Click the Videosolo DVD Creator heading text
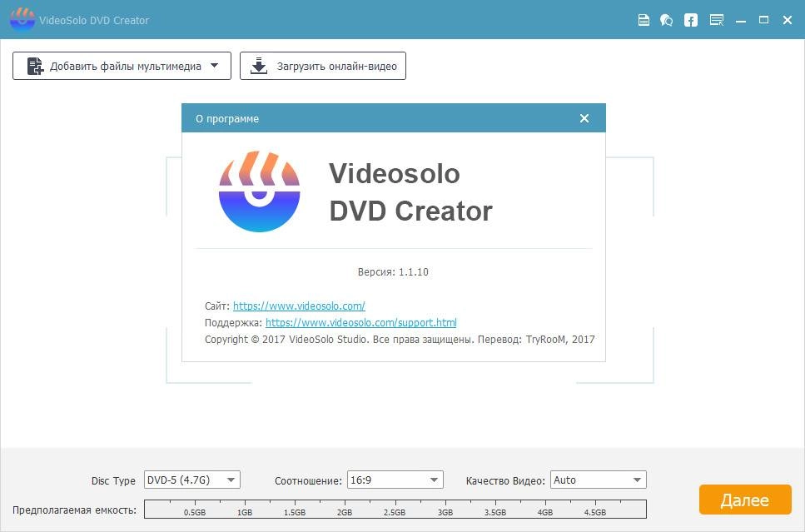The image size is (805, 532). click(x=410, y=192)
